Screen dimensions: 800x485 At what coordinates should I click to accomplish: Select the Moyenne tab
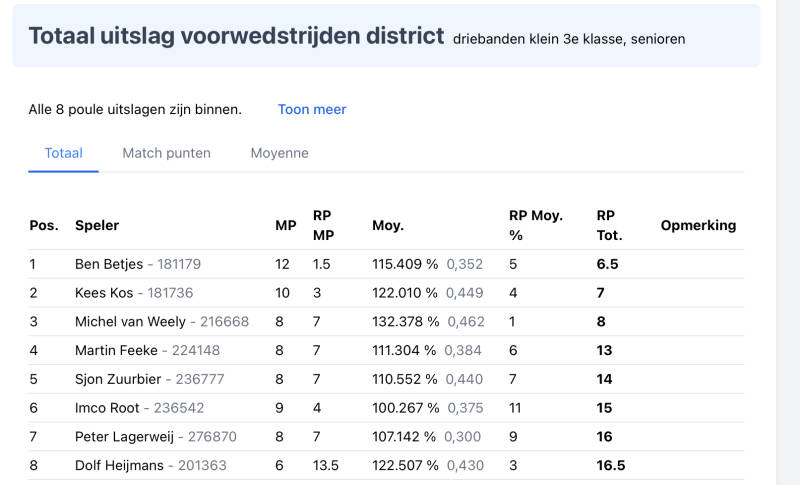pyautogui.click(x=279, y=153)
